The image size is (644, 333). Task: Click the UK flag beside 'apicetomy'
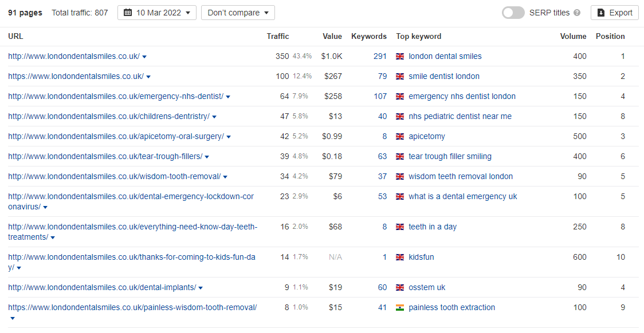tap(400, 137)
